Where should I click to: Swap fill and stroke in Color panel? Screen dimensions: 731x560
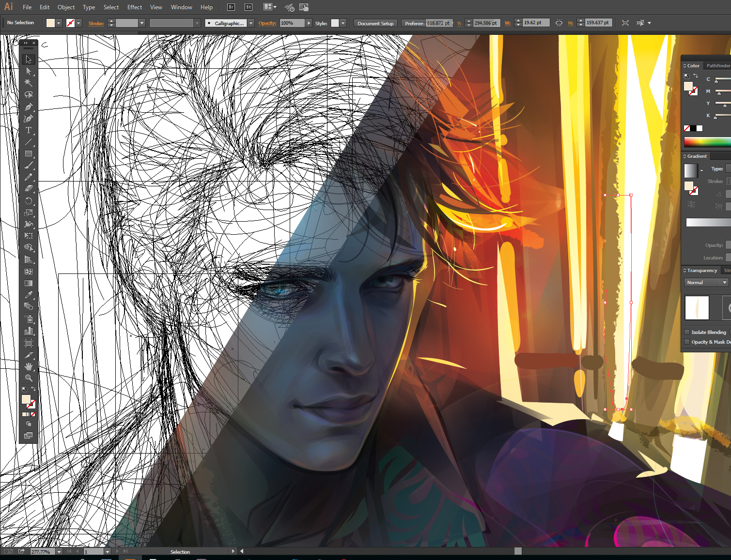(x=696, y=76)
